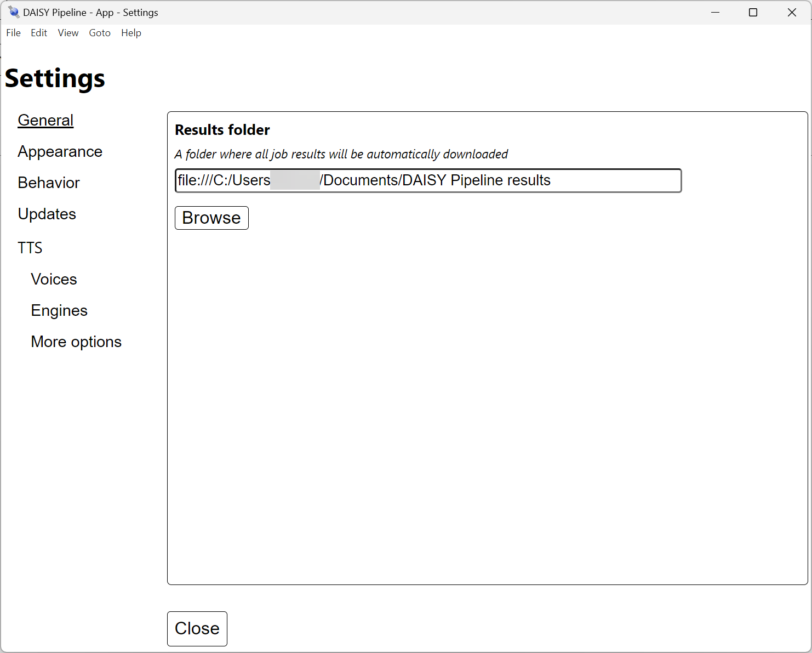Viewport: 812px width, 653px height.
Task: Open the Voices sub-section under TTS
Action: point(54,279)
